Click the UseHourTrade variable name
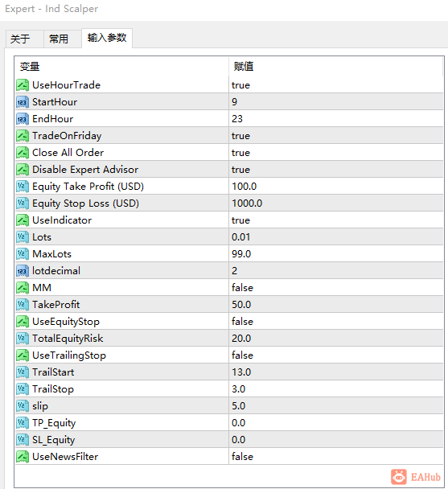 coord(67,85)
